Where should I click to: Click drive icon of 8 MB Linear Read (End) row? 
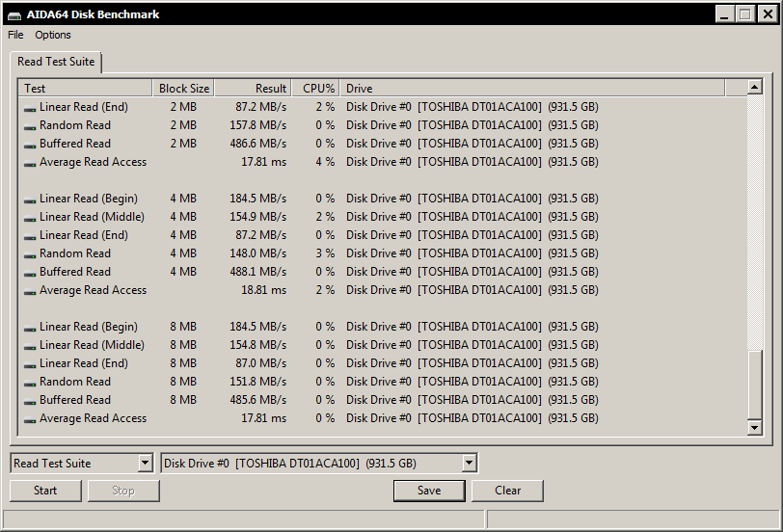point(30,365)
